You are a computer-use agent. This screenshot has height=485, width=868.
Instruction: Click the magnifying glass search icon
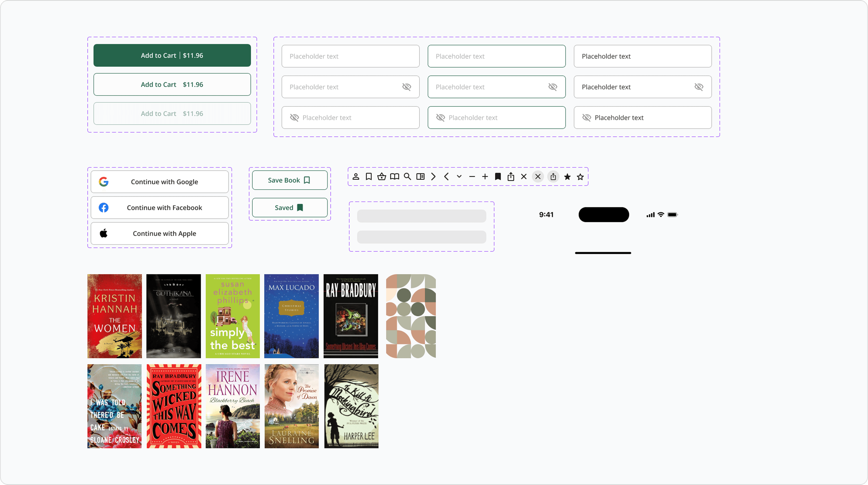(407, 177)
